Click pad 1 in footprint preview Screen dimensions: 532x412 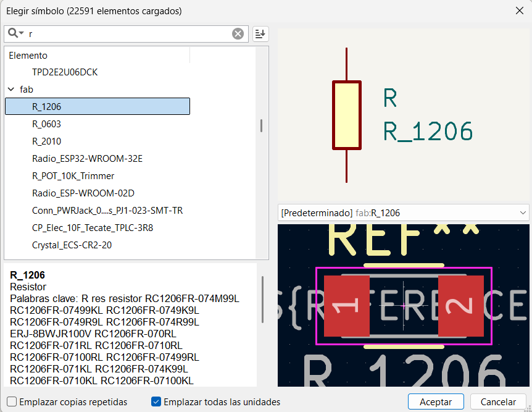pos(346,306)
